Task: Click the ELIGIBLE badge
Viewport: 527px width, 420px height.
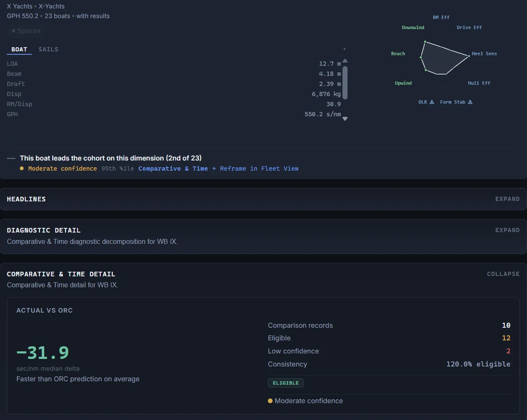Action: (286, 383)
